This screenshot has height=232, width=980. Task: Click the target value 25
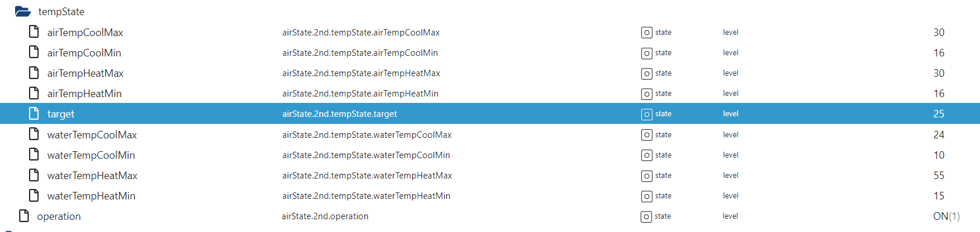tap(939, 114)
